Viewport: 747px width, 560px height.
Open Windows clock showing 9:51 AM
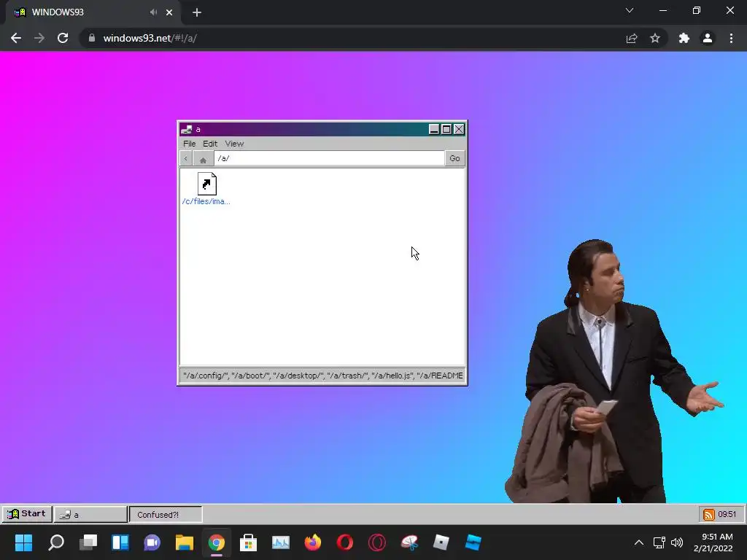[713, 542]
